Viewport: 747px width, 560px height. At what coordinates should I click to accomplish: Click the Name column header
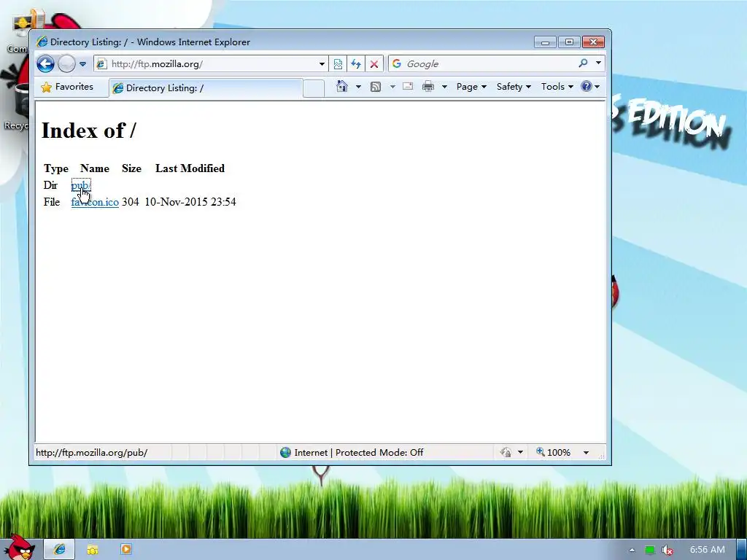[95, 168]
